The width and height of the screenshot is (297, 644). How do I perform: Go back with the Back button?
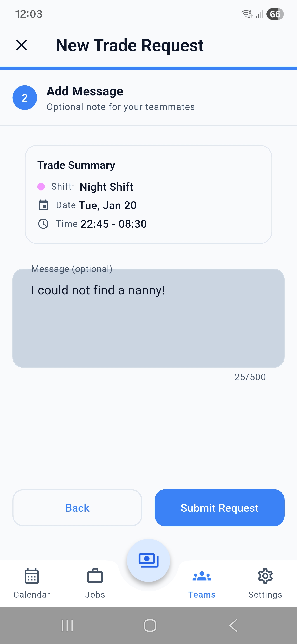click(77, 508)
